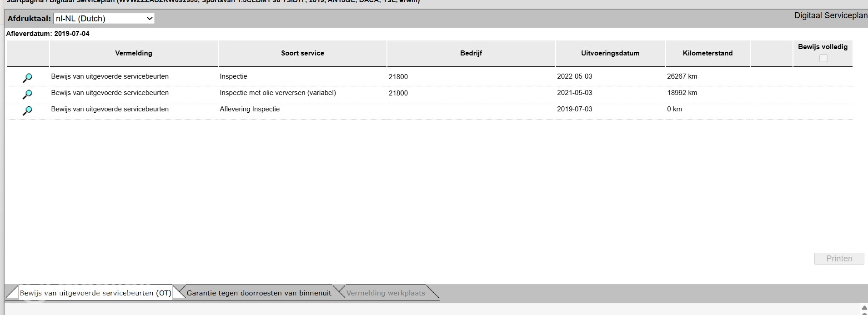The height and width of the screenshot is (315, 868).
Task: Click the Vermelding column header
Action: (134, 53)
